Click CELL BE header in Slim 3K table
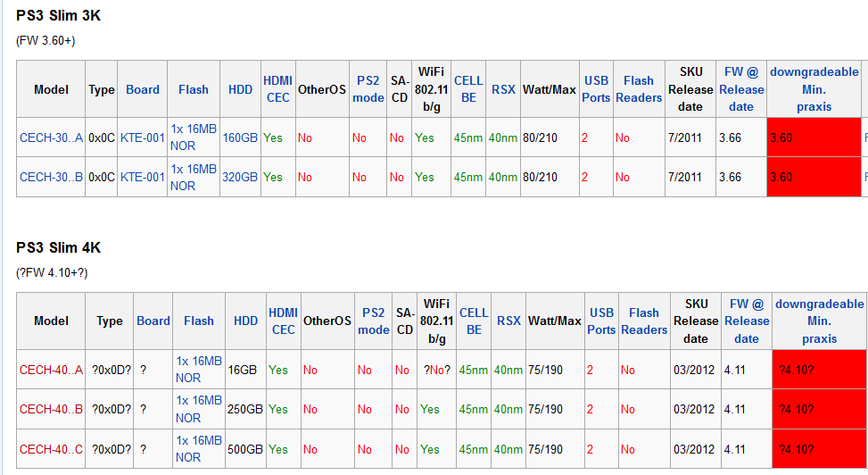This screenshot has width=868, height=475. (468, 89)
